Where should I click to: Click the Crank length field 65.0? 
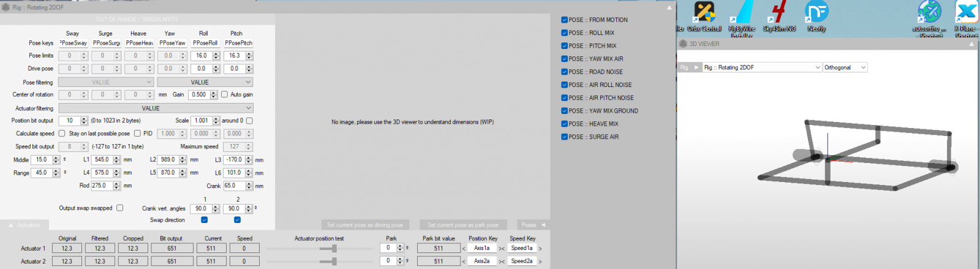234,185
